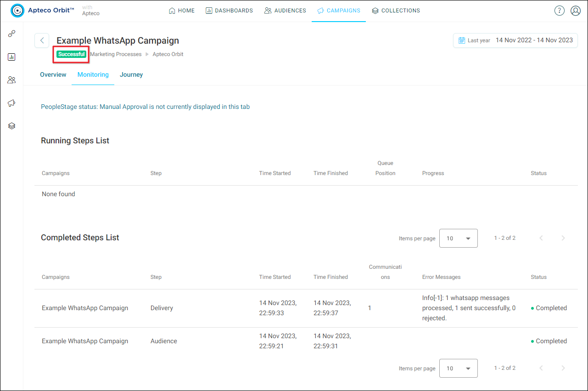
Task: Open the COLLECTIONS menu
Action: [x=396, y=11]
